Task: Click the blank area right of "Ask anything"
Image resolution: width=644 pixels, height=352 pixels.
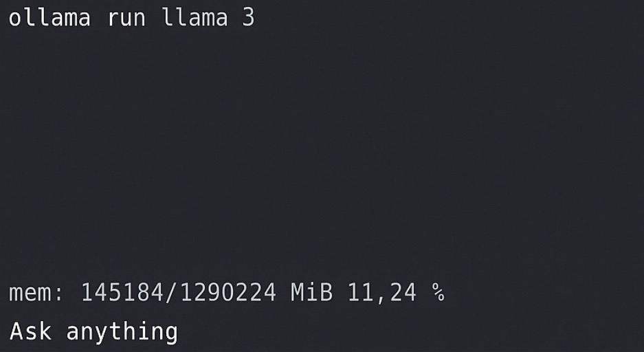Action: 411,332
